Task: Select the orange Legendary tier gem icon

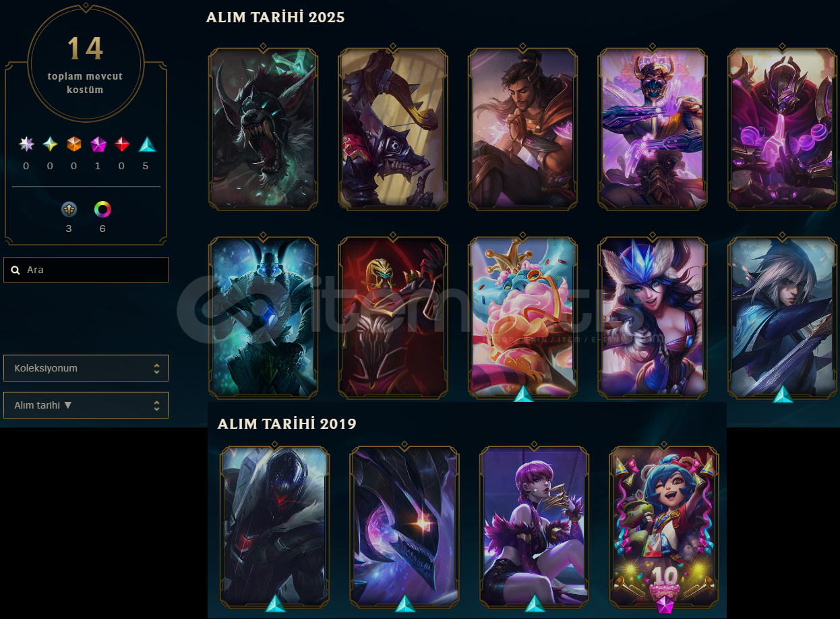Action: (73, 144)
